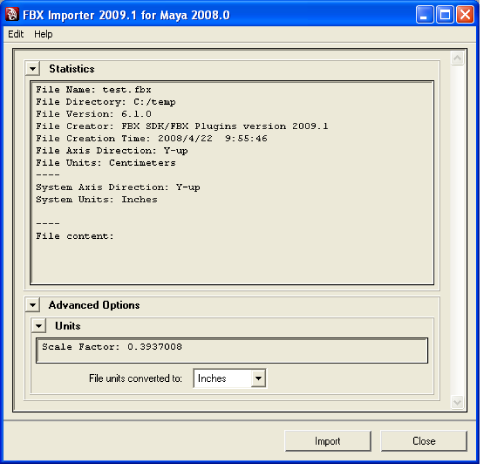
Task: Collapse the Advanced Options section arrow
Action: coord(33,305)
